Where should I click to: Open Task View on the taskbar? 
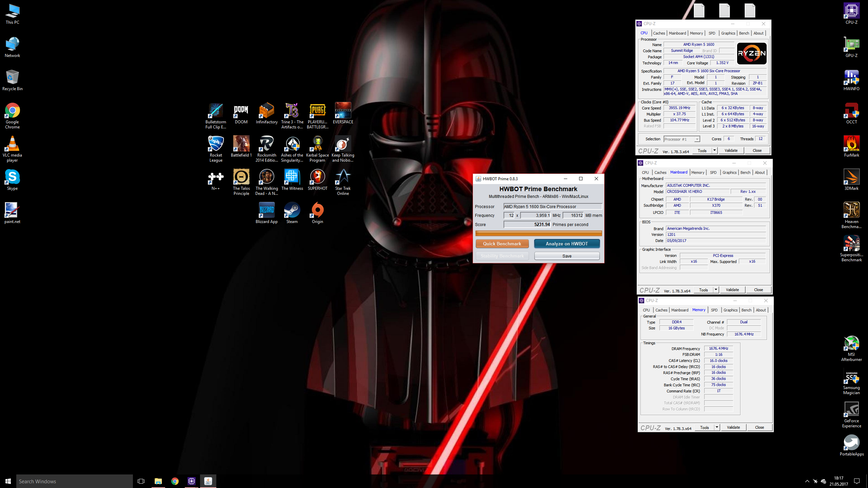point(141,481)
